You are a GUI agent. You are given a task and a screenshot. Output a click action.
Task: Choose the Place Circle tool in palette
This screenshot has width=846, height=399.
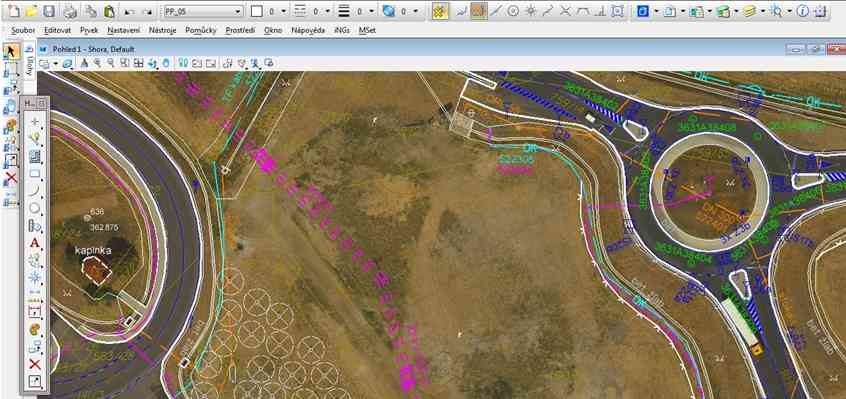click(x=35, y=208)
